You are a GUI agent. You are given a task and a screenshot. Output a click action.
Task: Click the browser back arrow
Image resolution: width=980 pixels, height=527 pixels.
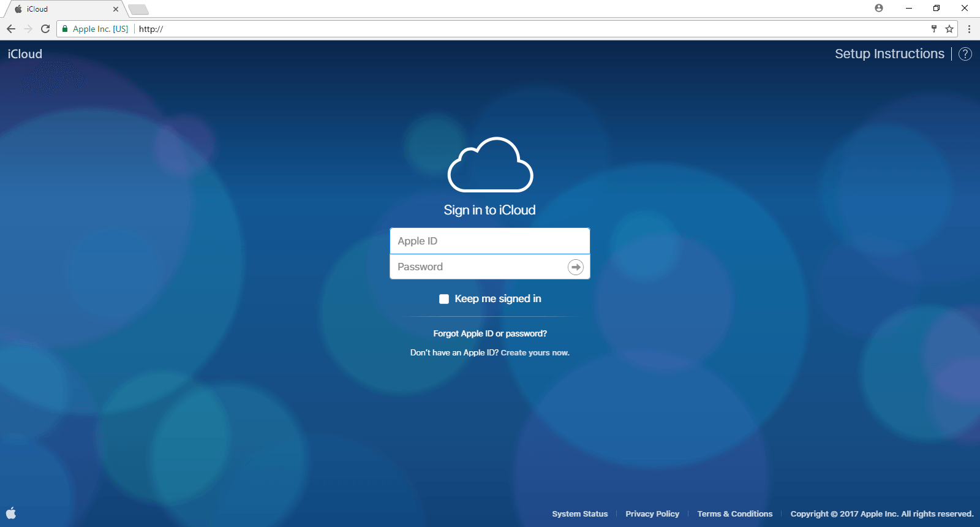[x=11, y=29]
